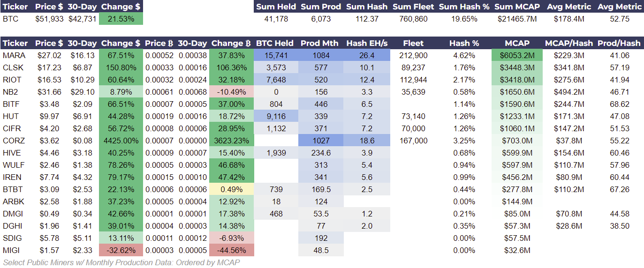The width and height of the screenshot is (644, 268).
Task: Select MARA's 212,900 fleet cell
Action: coord(413,55)
